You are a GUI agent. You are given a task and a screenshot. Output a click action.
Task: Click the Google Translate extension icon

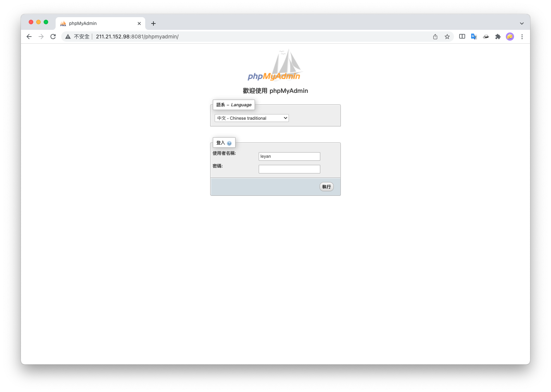(474, 37)
